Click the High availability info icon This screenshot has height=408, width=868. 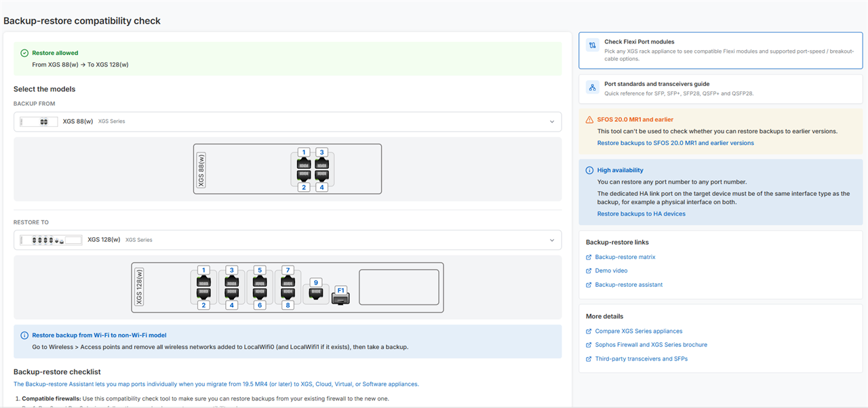[589, 170]
